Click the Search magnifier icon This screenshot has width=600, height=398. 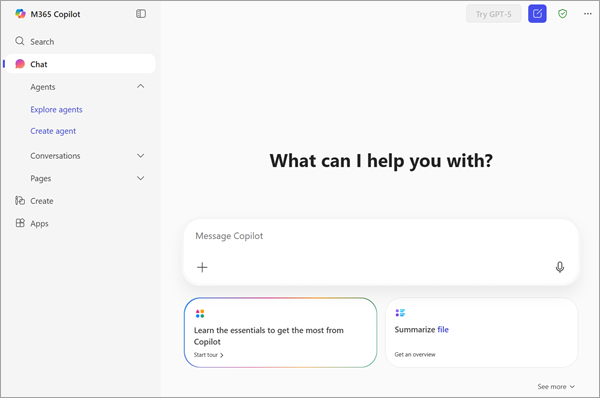[x=20, y=41]
